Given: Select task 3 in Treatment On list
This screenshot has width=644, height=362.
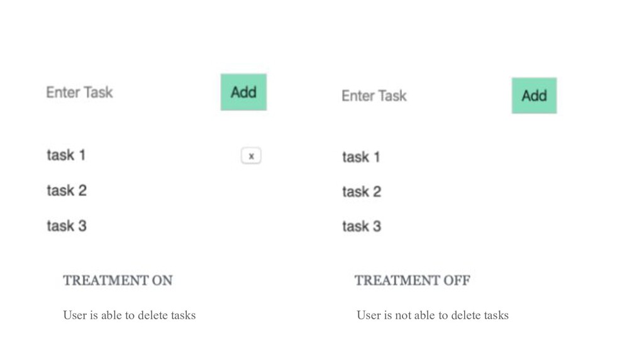Looking at the screenshot, I should [x=66, y=226].
